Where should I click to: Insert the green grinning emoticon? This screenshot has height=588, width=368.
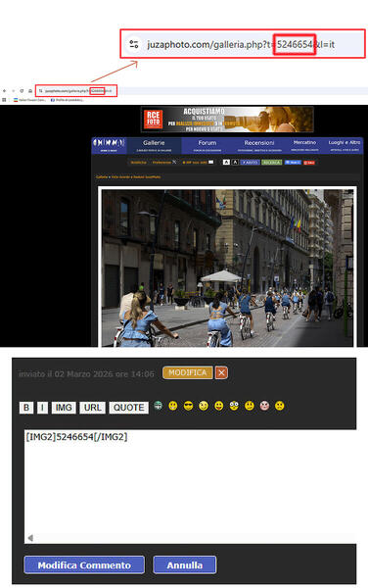coord(158,406)
